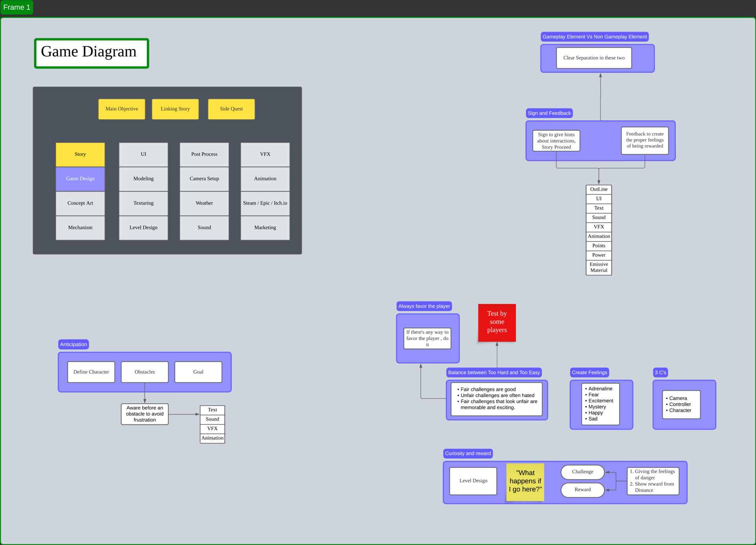Select the red Test by some players note
Viewport: 756px width, 545px height.
(x=497, y=322)
